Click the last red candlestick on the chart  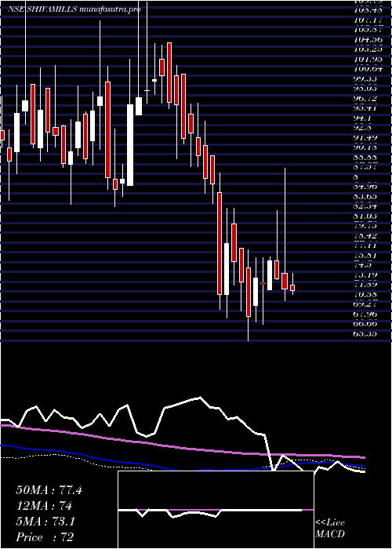[x=292, y=288]
